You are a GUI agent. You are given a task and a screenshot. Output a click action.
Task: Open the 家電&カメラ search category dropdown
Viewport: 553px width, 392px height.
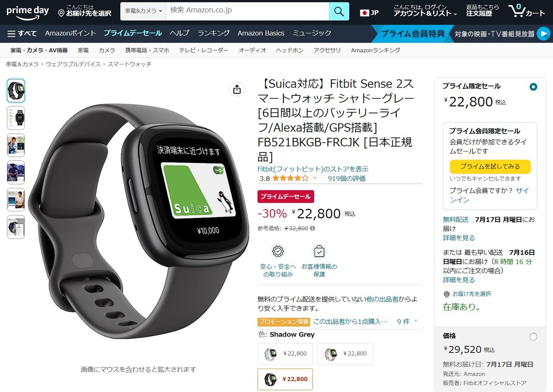(x=143, y=11)
